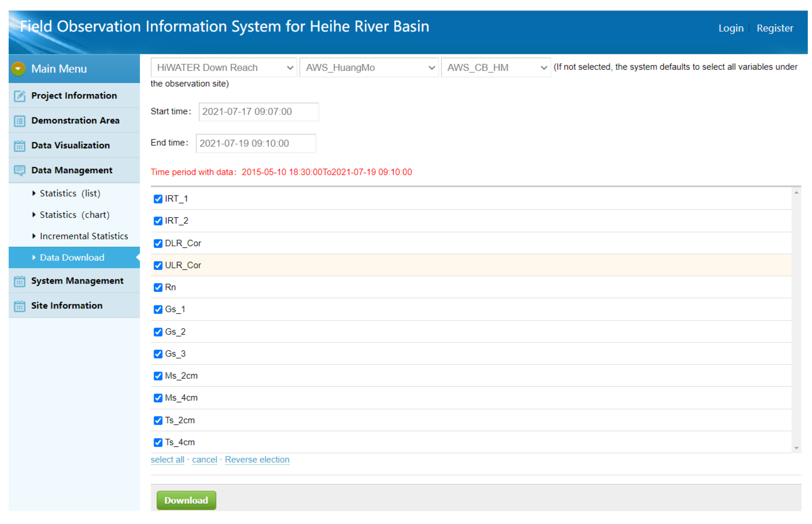The height and width of the screenshot is (524, 812).
Task: Open Statistics (chart) submenu item
Action: coord(75,215)
